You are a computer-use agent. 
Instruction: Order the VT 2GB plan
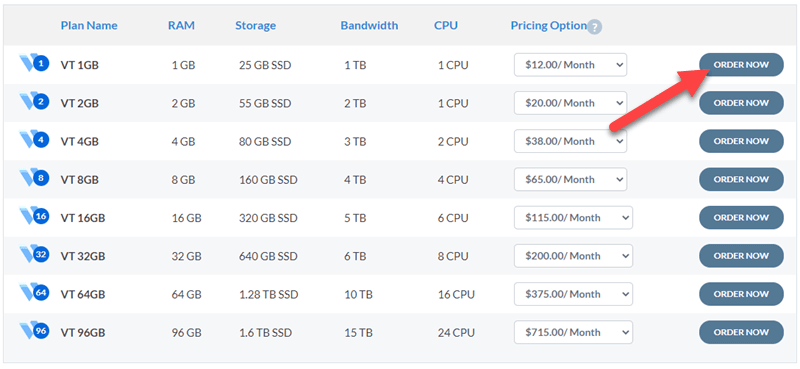coord(741,103)
